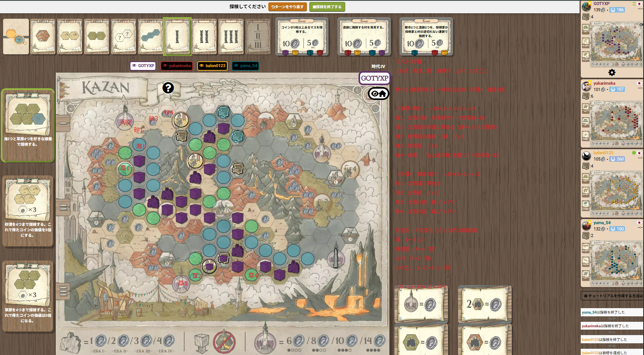Click yukarimeka 107 ranking badge
The image size is (644, 355).
(617, 89)
